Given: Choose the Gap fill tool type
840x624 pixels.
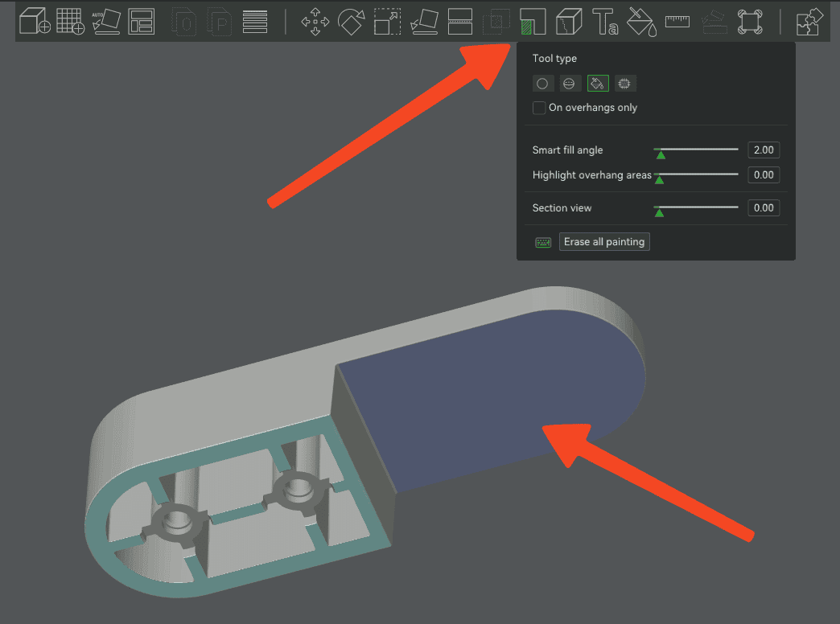Looking at the screenshot, I should coord(625,84).
